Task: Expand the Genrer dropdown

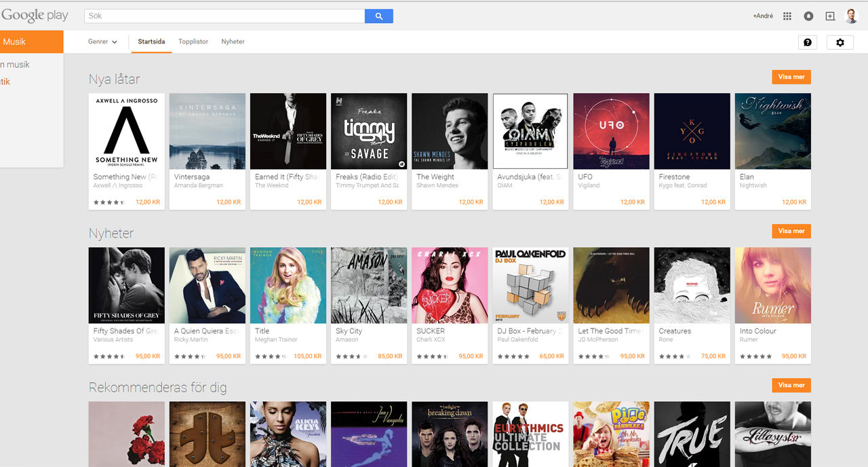Action: [x=102, y=42]
